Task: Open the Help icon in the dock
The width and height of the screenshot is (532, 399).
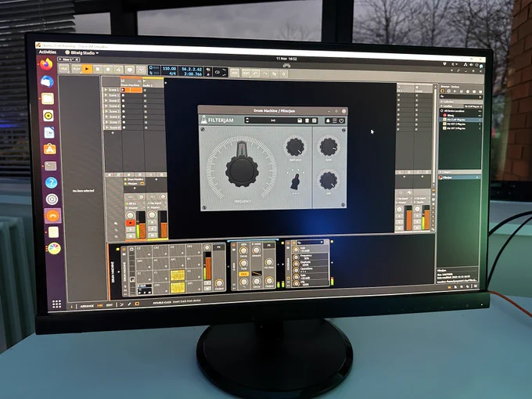Action: click(51, 182)
